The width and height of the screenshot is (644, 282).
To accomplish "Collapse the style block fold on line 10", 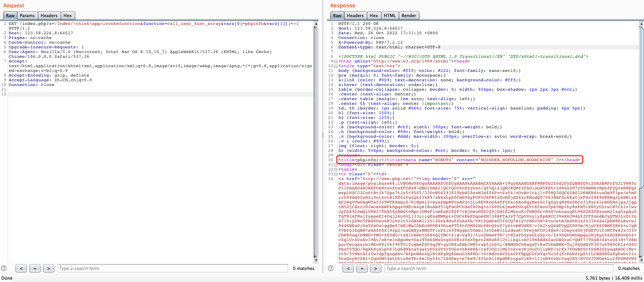I will coord(335,66).
